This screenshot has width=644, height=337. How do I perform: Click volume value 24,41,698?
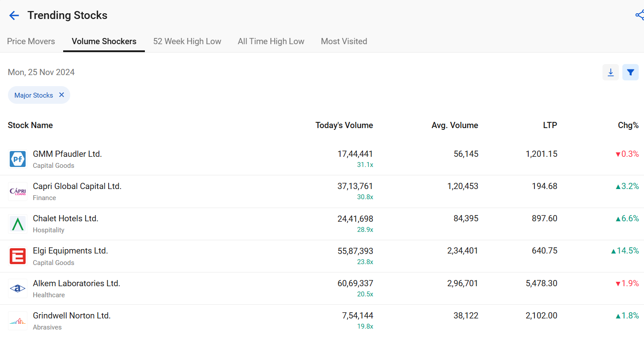[x=355, y=218]
